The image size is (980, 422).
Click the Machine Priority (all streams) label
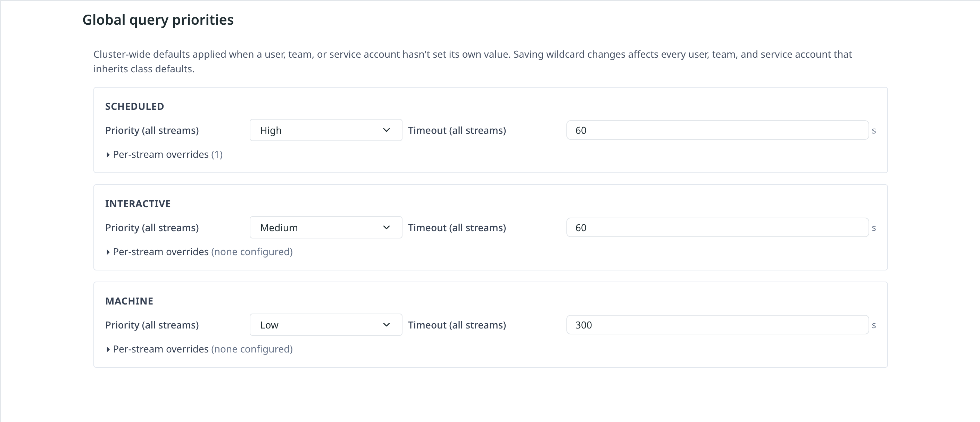point(152,325)
